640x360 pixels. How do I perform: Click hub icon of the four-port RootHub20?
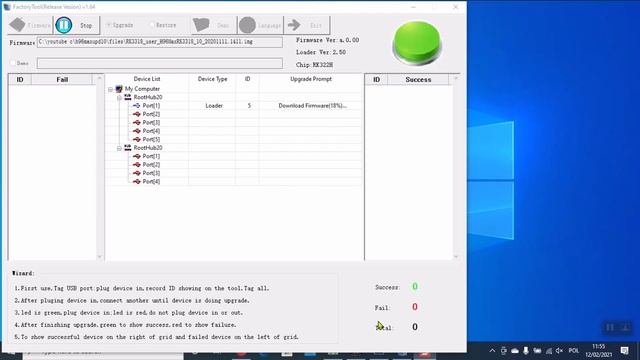(x=128, y=148)
